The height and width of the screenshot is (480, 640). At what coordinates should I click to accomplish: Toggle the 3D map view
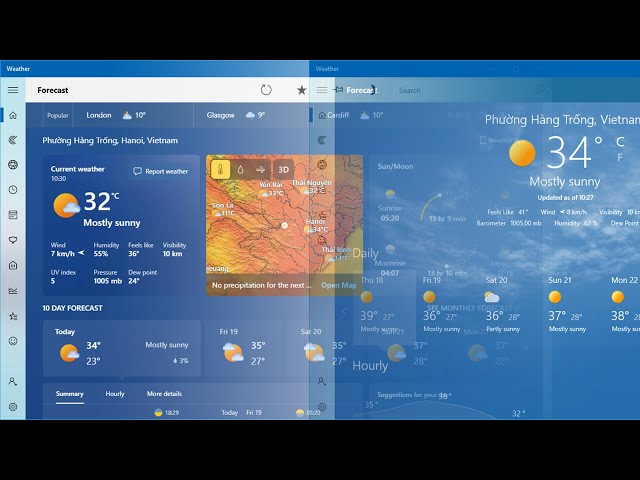click(x=283, y=169)
